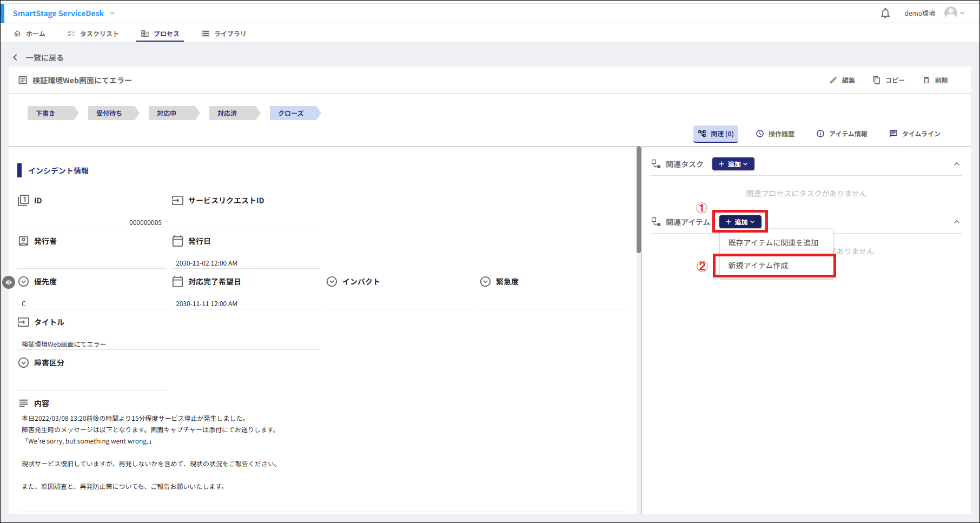Viewport: 980px width, 523px height.
Task: Click the notification bell icon
Action: coord(885,13)
